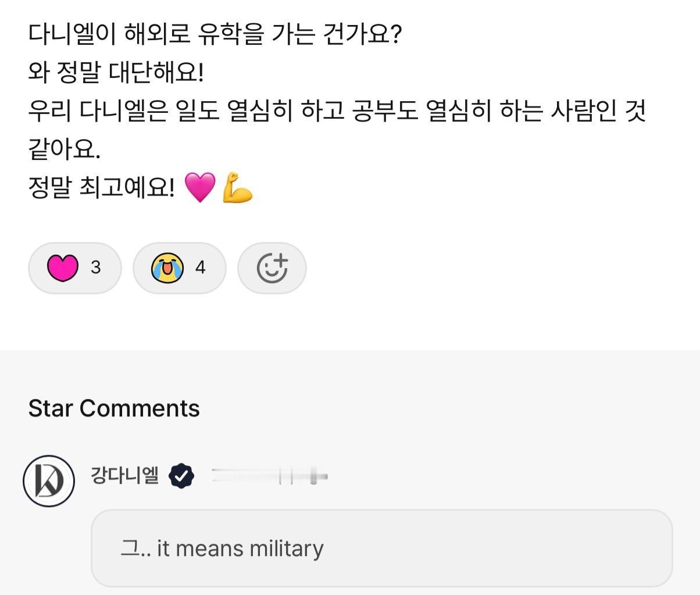This screenshot has height=595, width=700.
Task: Click the heart reaction count 3
Action: tap(96, 268)
